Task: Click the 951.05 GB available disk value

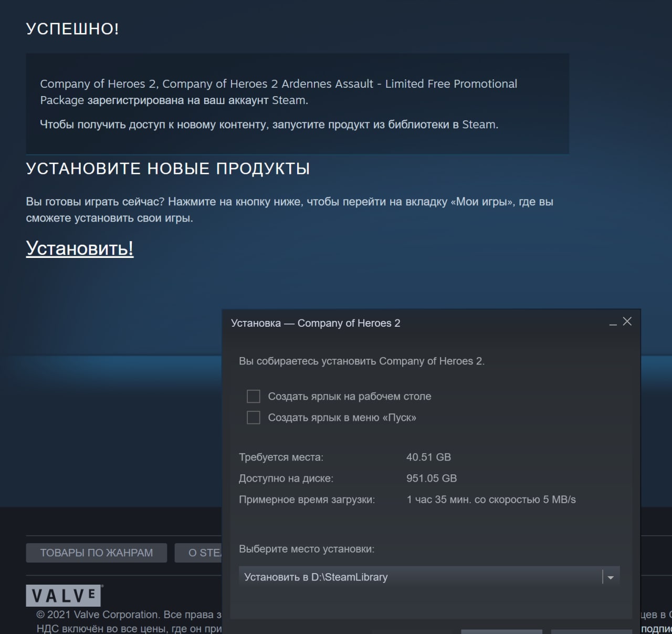Action: tap(432, 479)
